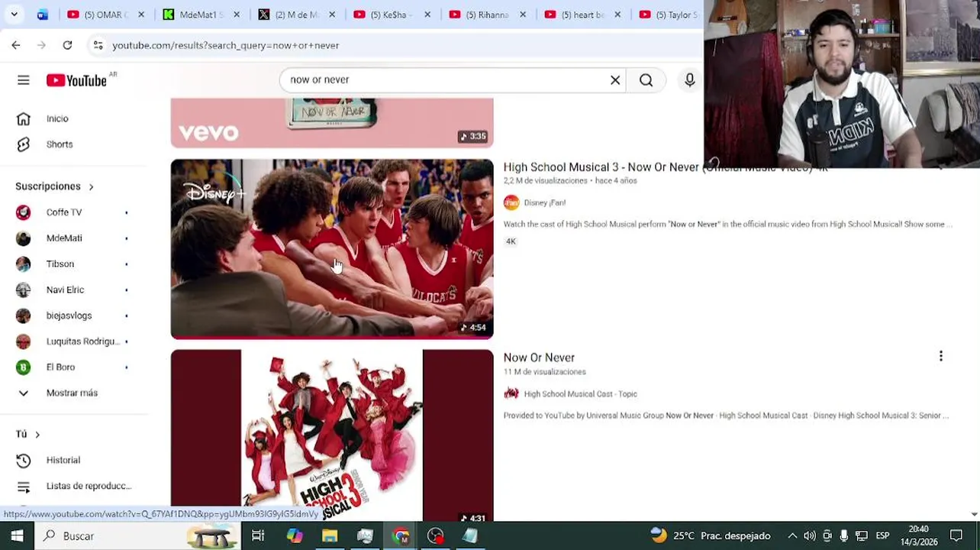The image size is (980, 550).
Task: Play the High School Musical 3 album thumbnail
Action: coord(332,435)
